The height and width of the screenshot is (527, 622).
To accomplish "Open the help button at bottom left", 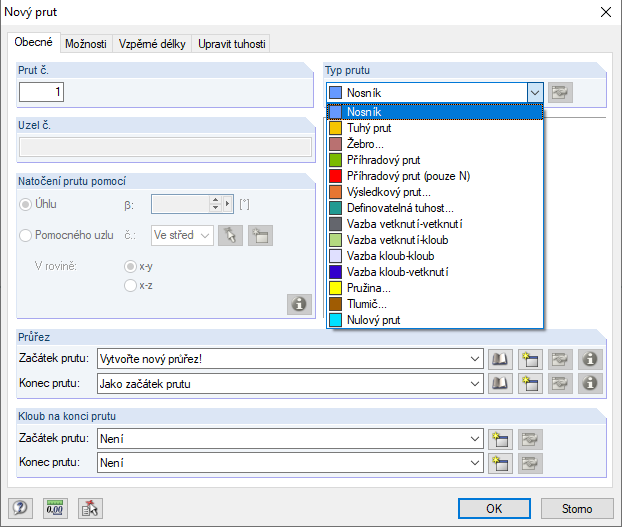I will tap(20, 508).
